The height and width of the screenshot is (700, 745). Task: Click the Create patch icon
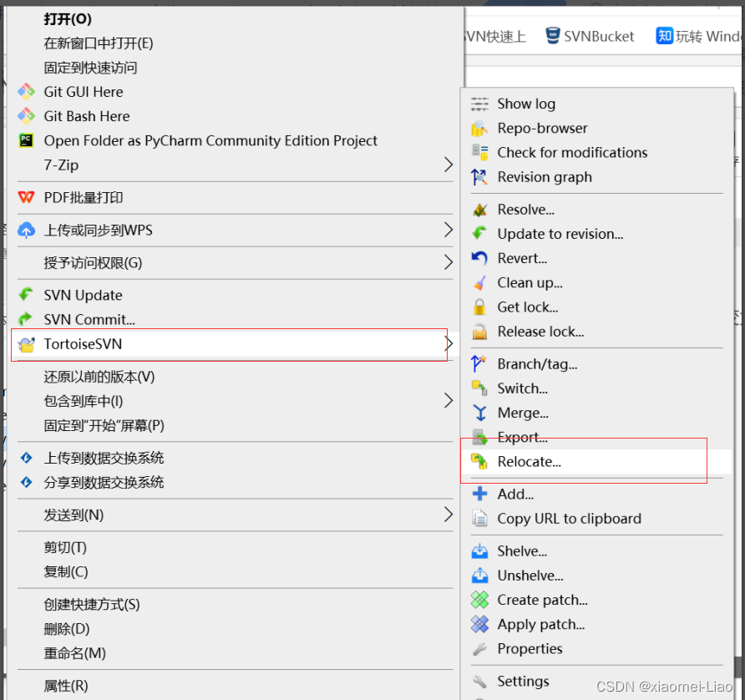pos(479,600)
